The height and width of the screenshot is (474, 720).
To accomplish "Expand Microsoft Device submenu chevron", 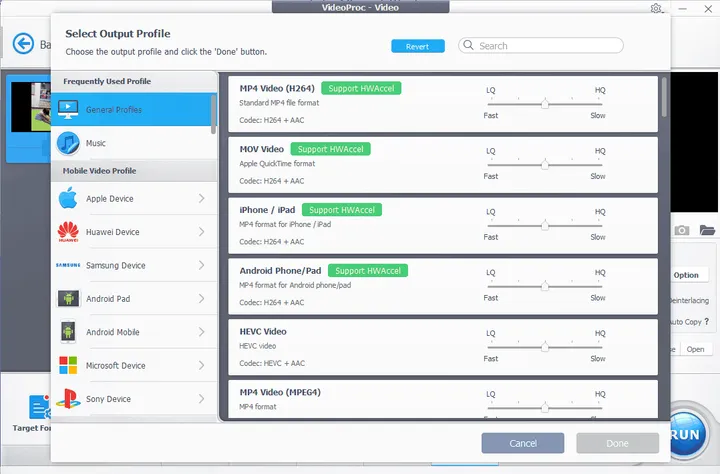I will (202, 365).
